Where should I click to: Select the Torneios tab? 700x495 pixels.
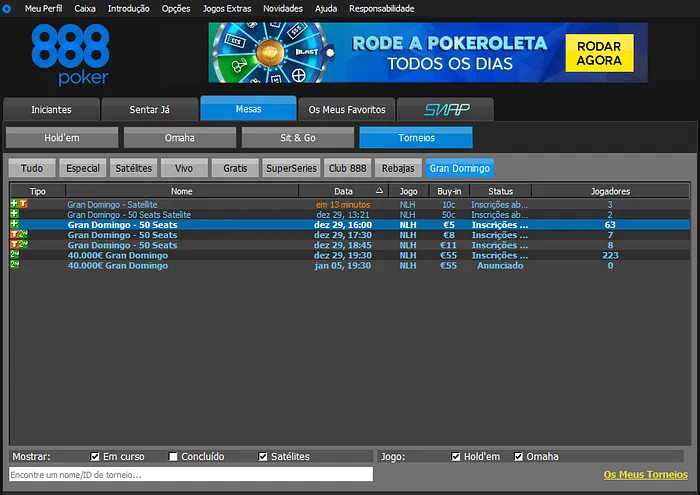point(416,137)
